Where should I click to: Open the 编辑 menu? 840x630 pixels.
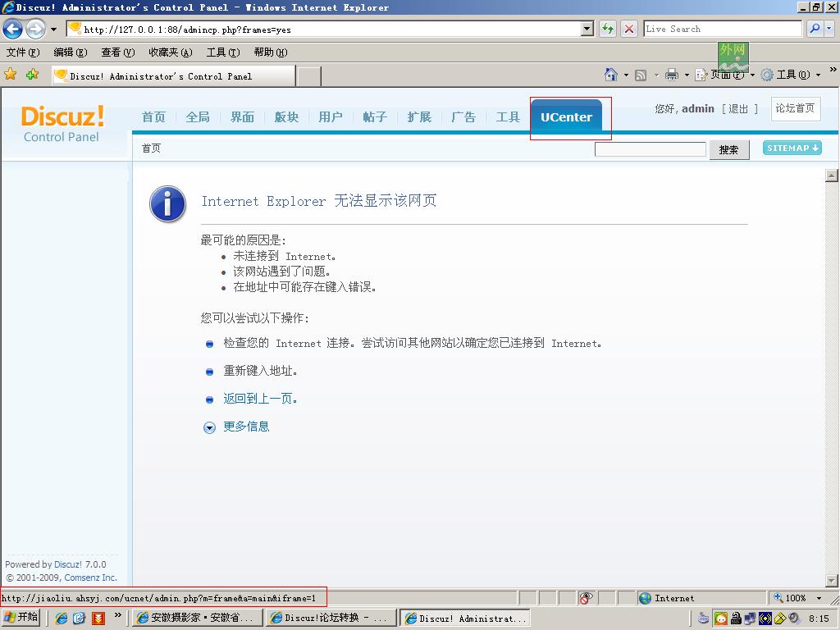click(x=71, y=52)
